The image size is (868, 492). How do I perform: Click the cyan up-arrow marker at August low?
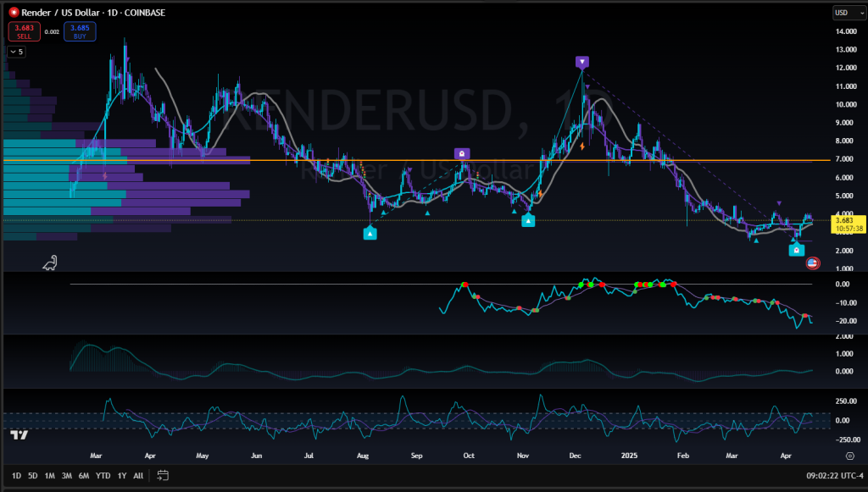[x=370, y=234]
